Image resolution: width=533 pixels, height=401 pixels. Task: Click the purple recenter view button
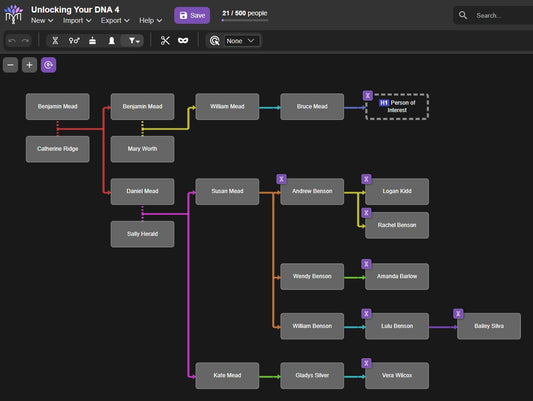[49, 65]
